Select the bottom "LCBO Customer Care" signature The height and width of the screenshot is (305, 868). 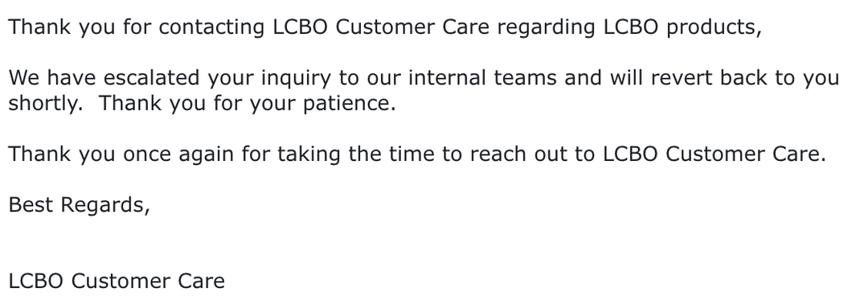click(x=117, y=281)
